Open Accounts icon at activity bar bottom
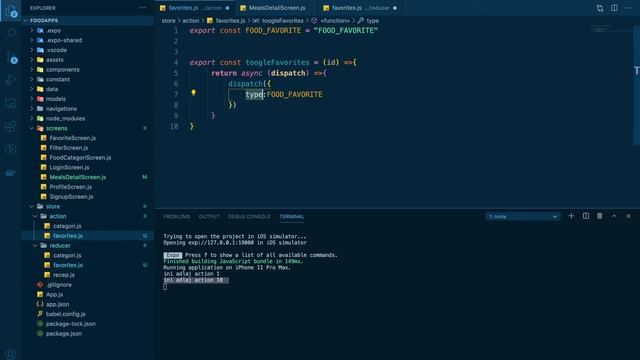 point(11,354)
